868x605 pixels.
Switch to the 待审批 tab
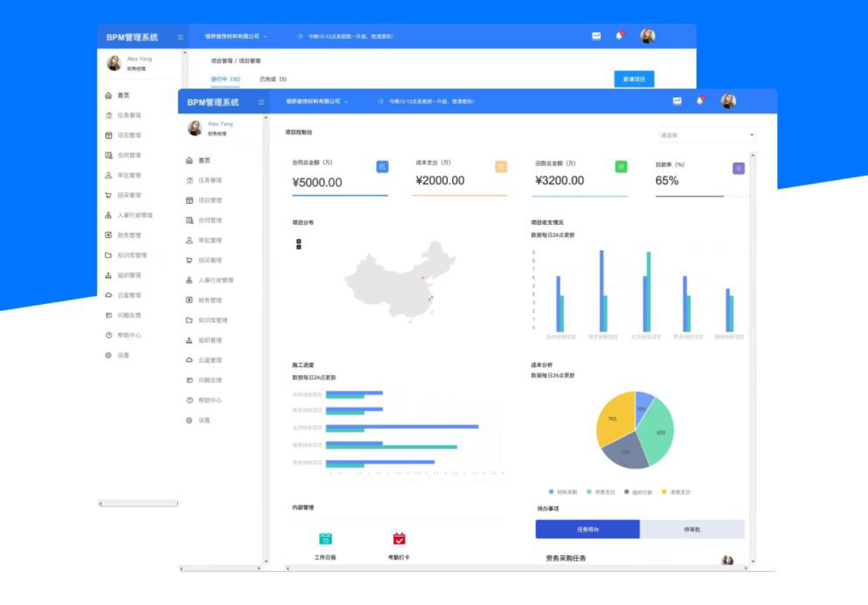point(692,530)
